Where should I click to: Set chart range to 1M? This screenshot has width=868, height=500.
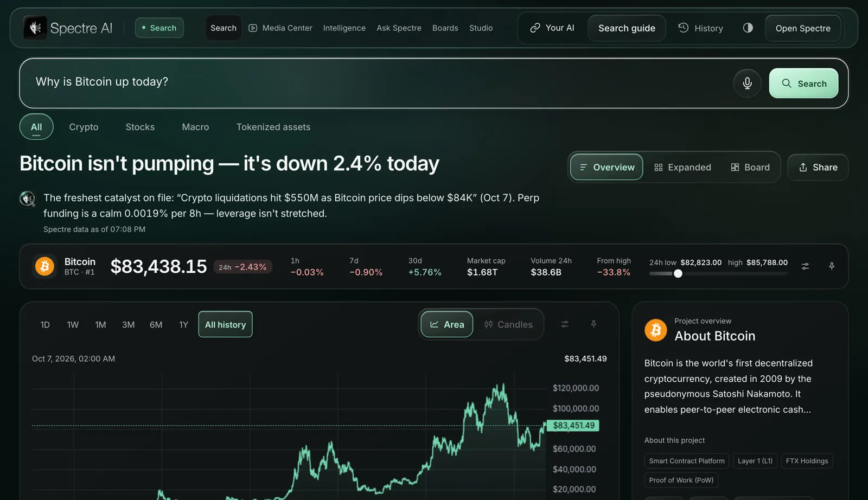click(100, 324)
